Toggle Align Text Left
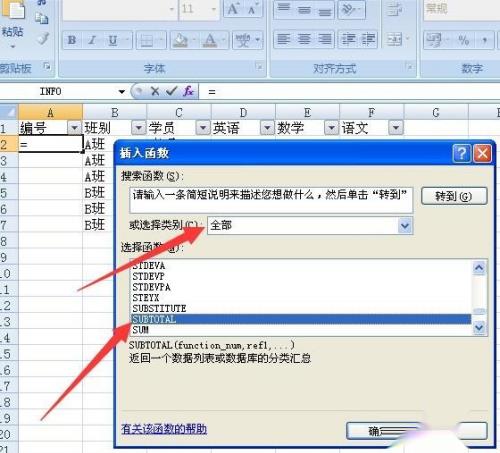500x453 pixels. coord(284,39)
